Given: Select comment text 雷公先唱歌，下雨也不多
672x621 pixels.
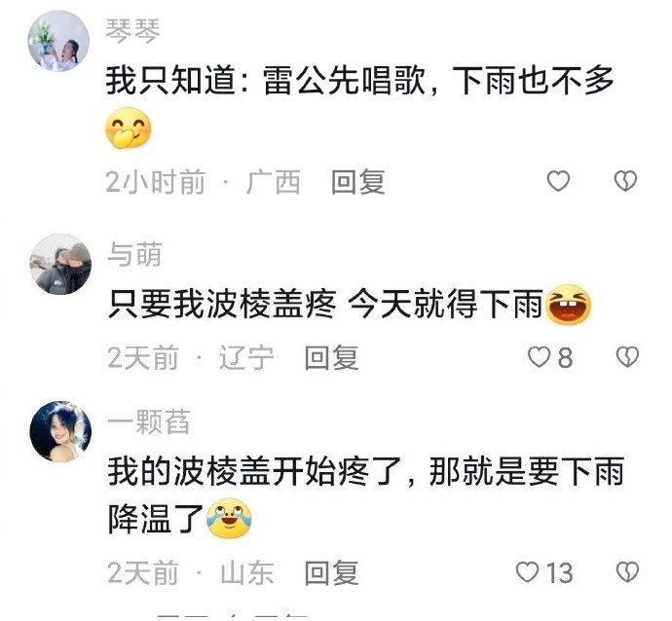Looking at the screenshot, I should 438,81.
